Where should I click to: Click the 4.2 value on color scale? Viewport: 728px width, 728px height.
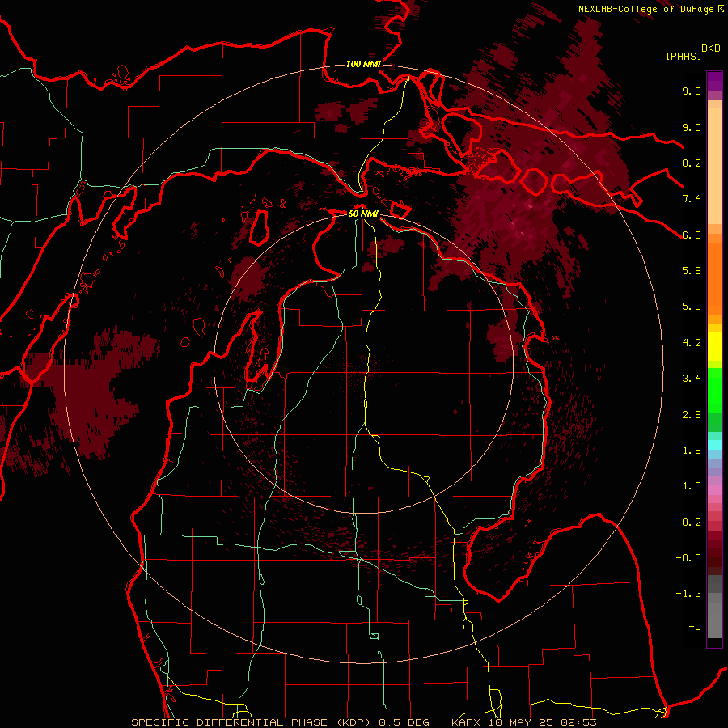click(692, 343)
